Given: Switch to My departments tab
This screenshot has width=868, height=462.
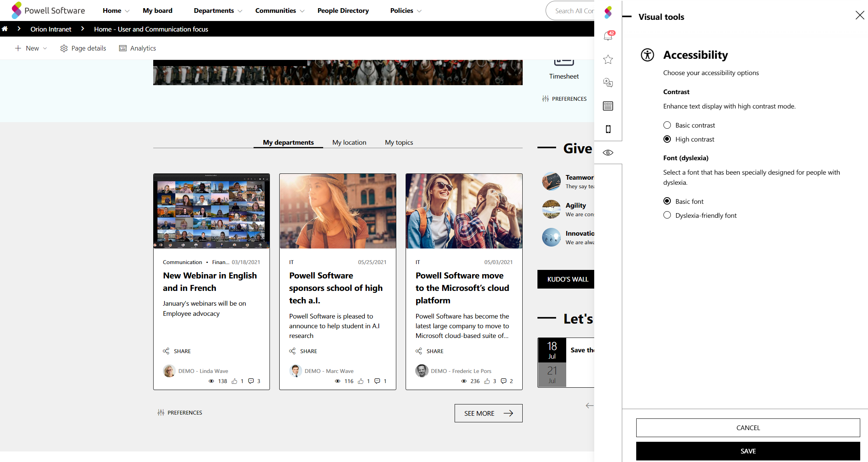Looking at the screenshot, I should click(x=288, y=142).
